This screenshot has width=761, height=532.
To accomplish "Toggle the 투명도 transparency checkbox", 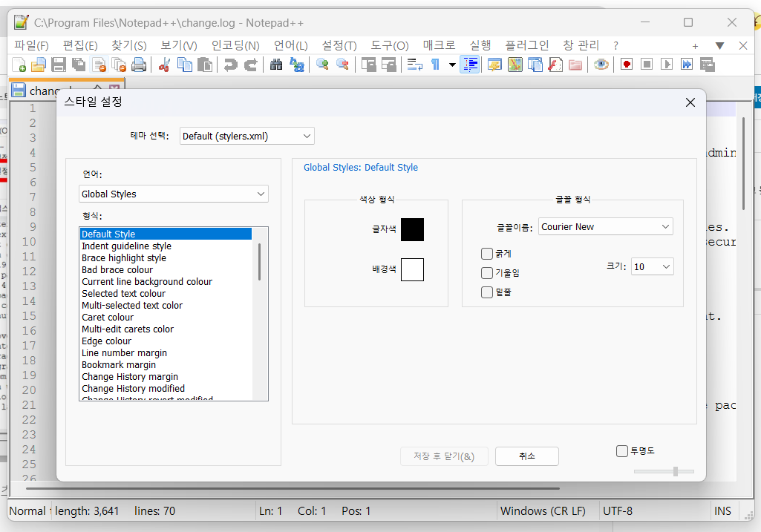I will coord(621,451).
